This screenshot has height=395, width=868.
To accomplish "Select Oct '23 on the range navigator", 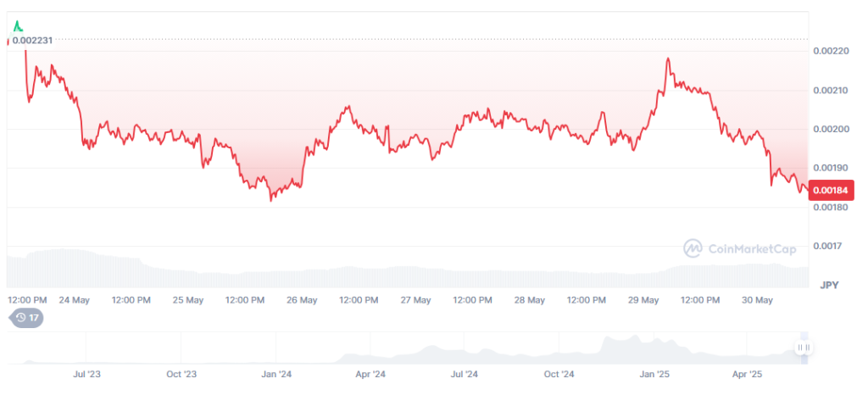I will point(181,374).
